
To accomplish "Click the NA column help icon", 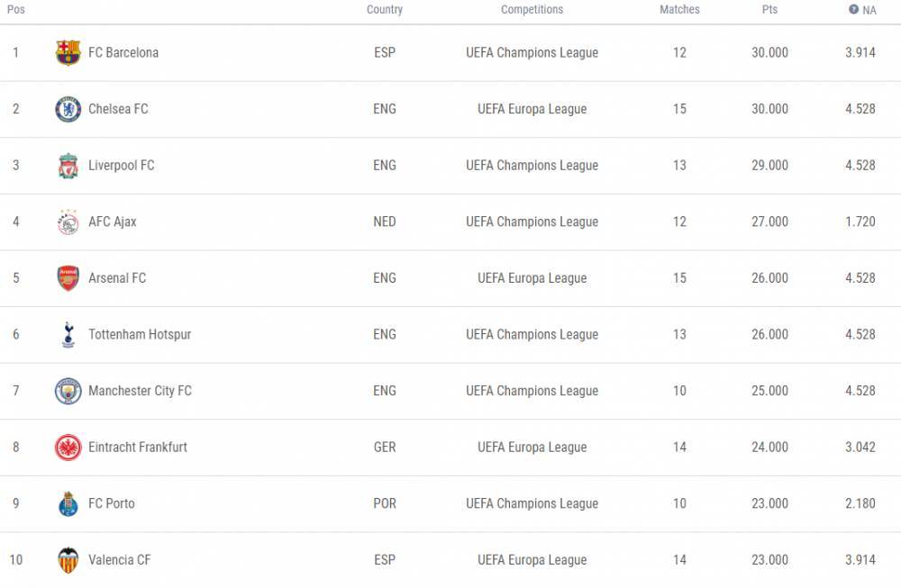I will (x=853, y=9).
